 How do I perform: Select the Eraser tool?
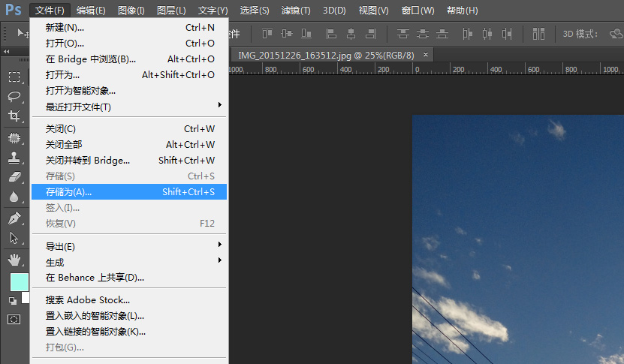(x=14, y=177)
